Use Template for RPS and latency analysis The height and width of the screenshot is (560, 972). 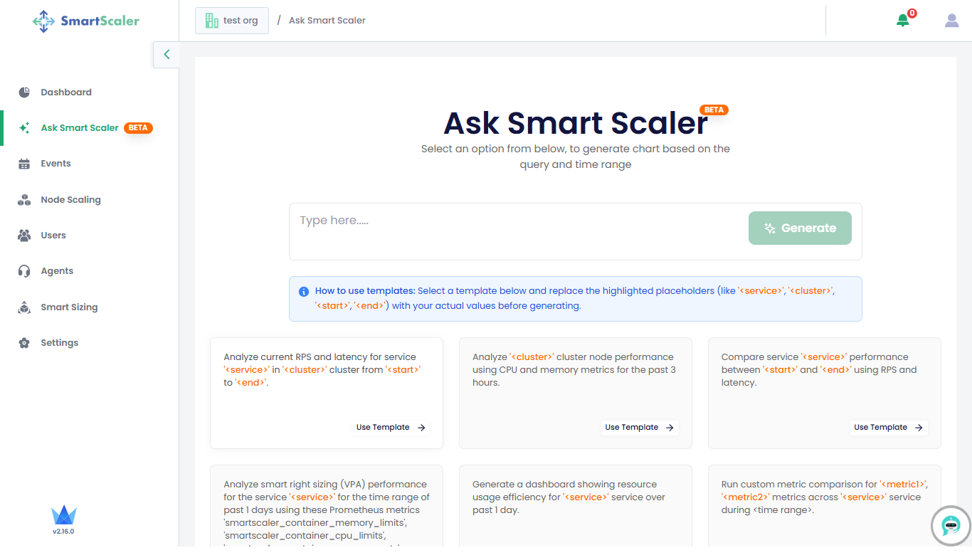391,428
